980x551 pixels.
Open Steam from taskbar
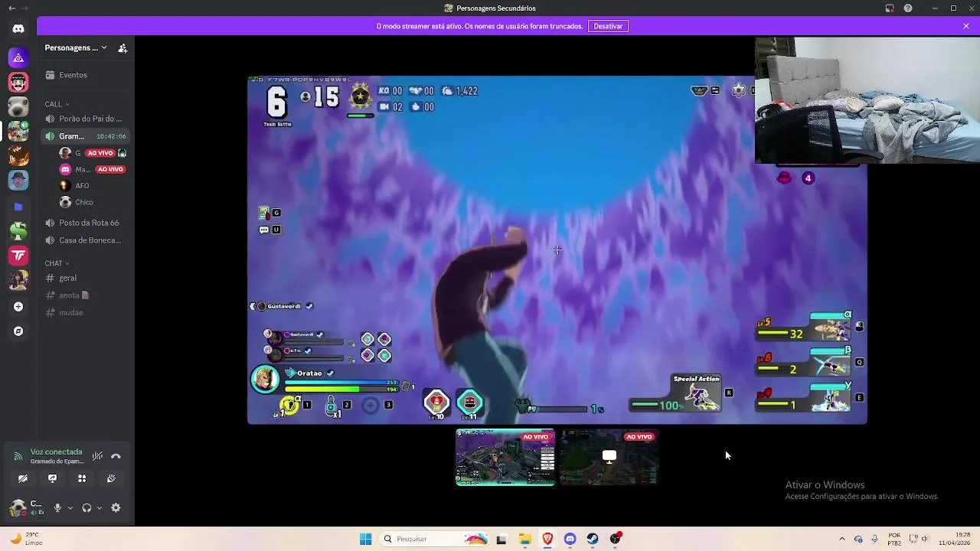coord(593,539)
